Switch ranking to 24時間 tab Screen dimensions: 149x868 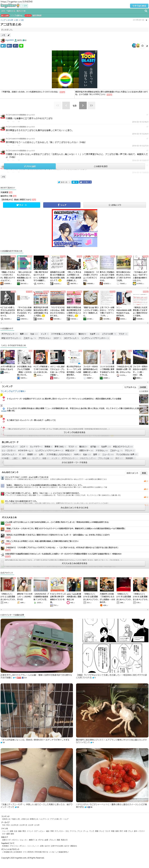(x=143, y=387)
